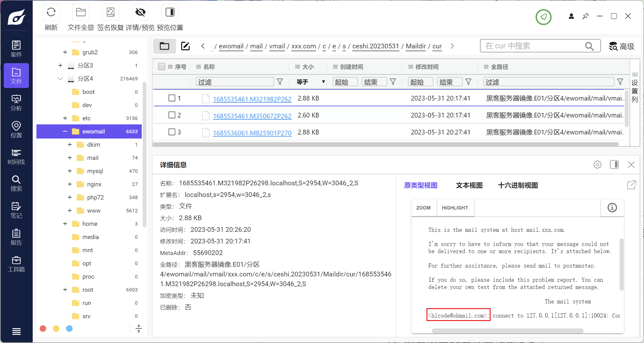
Task: Switch to 文本视图 tab
Action: point(469,185)
